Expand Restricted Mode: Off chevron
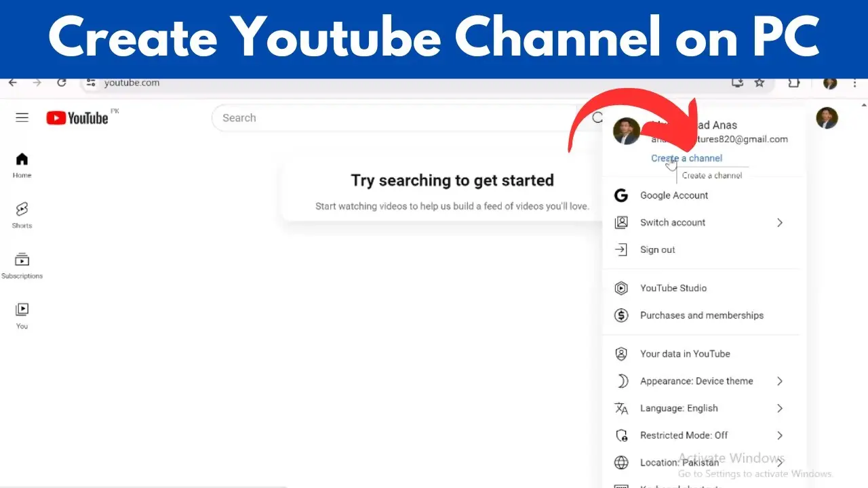 point(780,435)
